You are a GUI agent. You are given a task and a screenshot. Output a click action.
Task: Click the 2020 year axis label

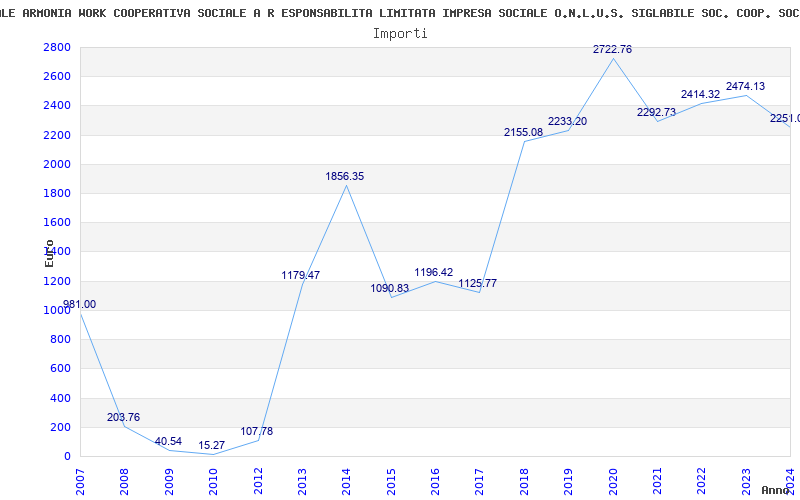coord(613,481)
